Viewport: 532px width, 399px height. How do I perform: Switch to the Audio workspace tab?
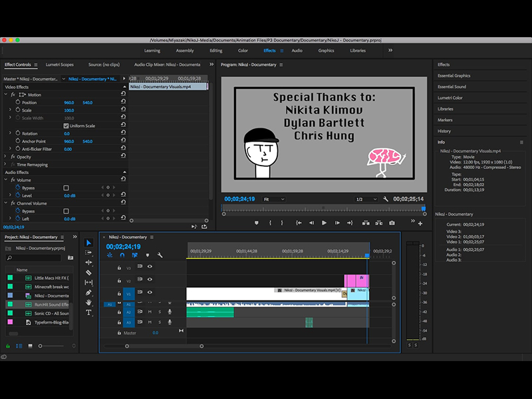tap(297, 51)
